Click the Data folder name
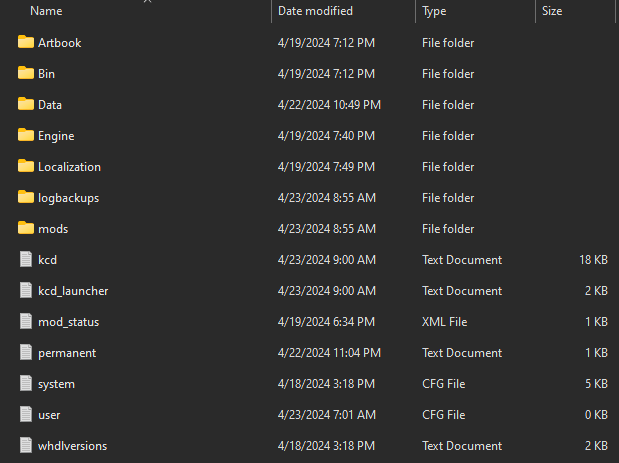Screen dimensions: 619x463 pyautogui.click(x=50, y=105)
